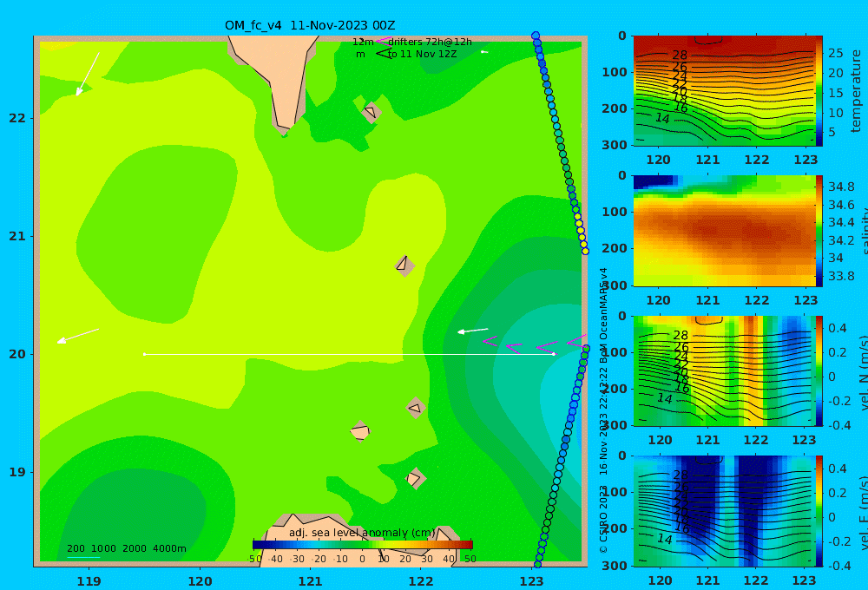
Task: Click the black arrowhead symbol in the legend
Action: [383, 54]
